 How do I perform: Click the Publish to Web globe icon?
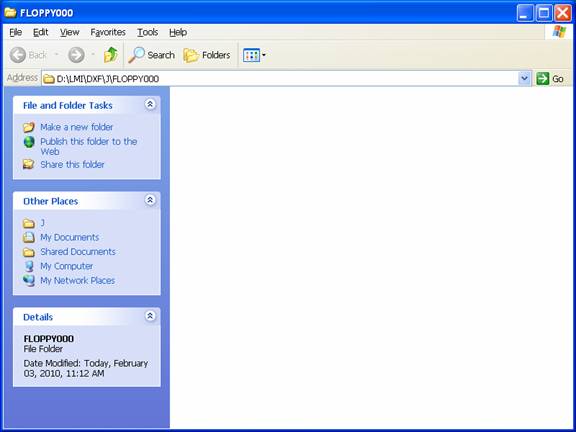tap(29, 142)
